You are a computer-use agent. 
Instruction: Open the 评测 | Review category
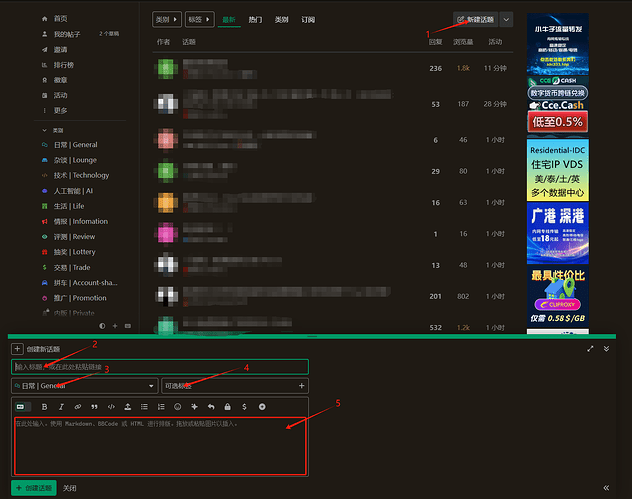coord(74,237)
